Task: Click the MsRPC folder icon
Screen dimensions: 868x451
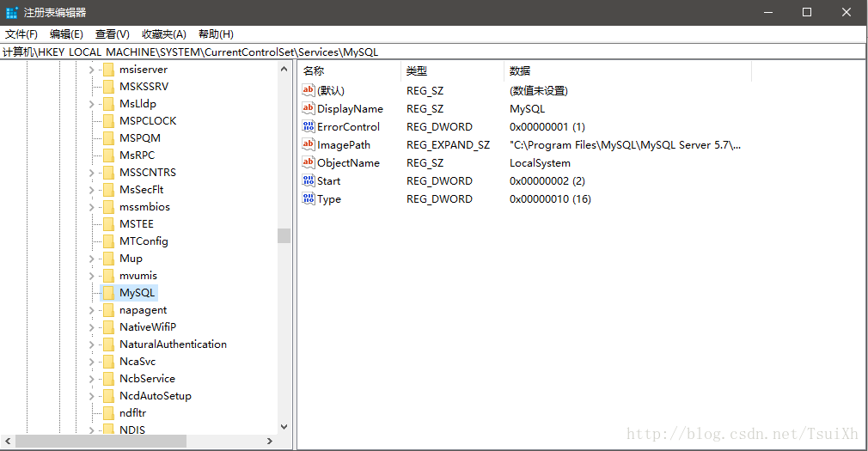Action: point(108,155)
